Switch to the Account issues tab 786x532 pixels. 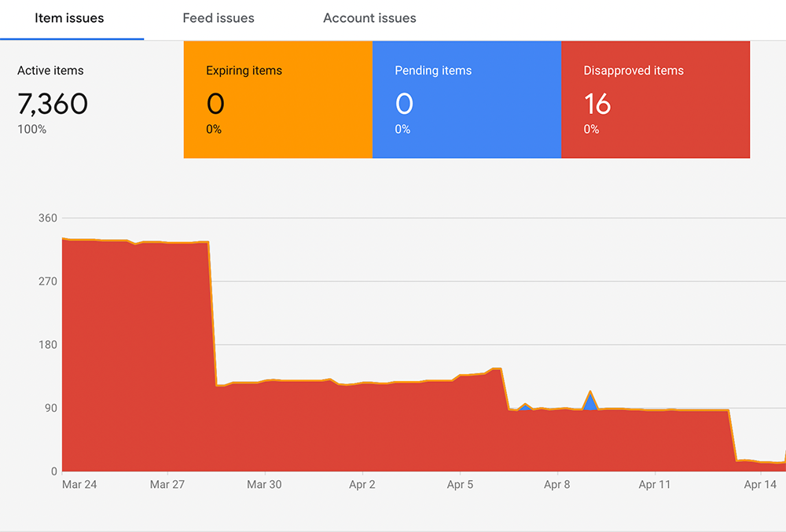(369, 19)
